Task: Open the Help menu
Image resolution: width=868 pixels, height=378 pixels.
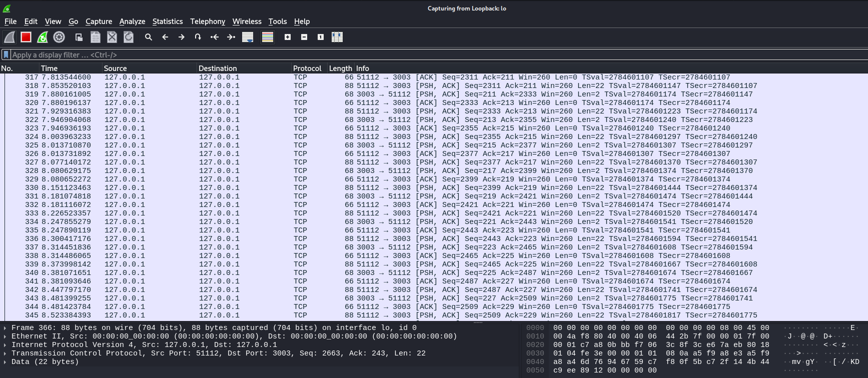Action: pos(302,21)
